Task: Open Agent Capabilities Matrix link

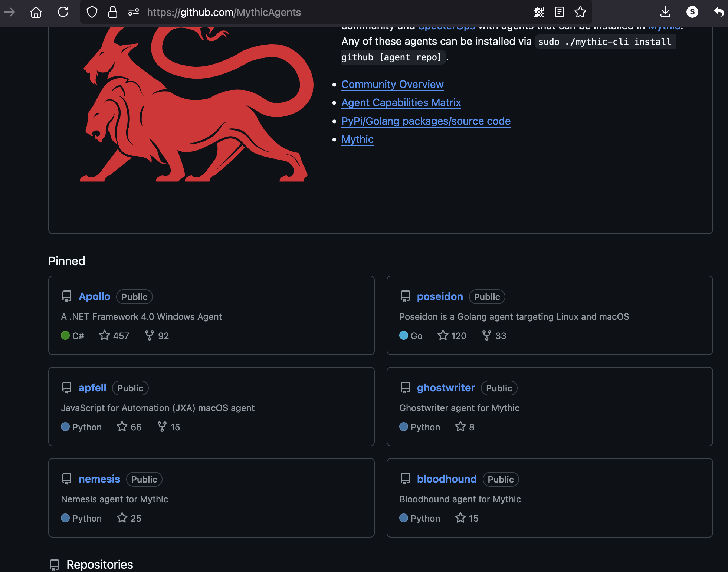Action: pyautogui.click(x=401, y=102)
